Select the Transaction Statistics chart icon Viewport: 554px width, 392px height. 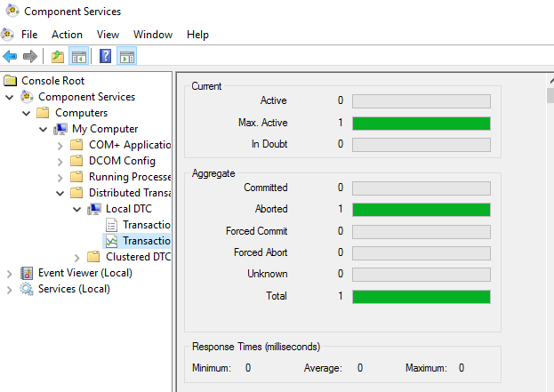coord(112,241)
